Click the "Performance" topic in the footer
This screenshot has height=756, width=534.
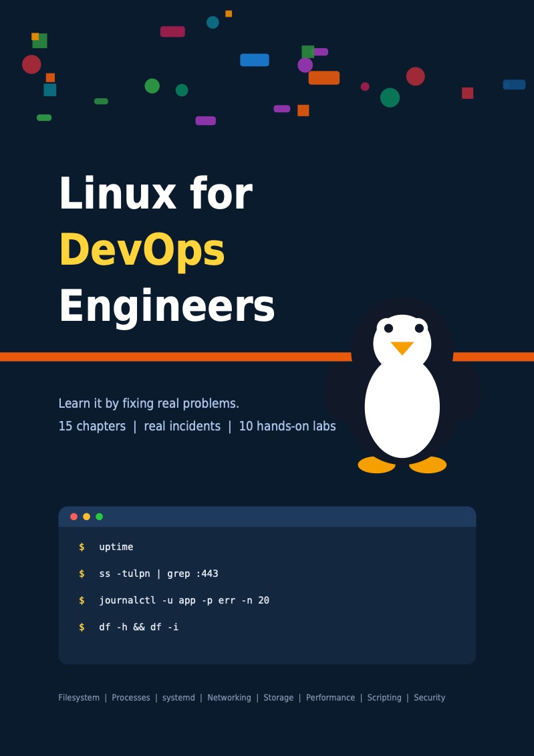330,698
